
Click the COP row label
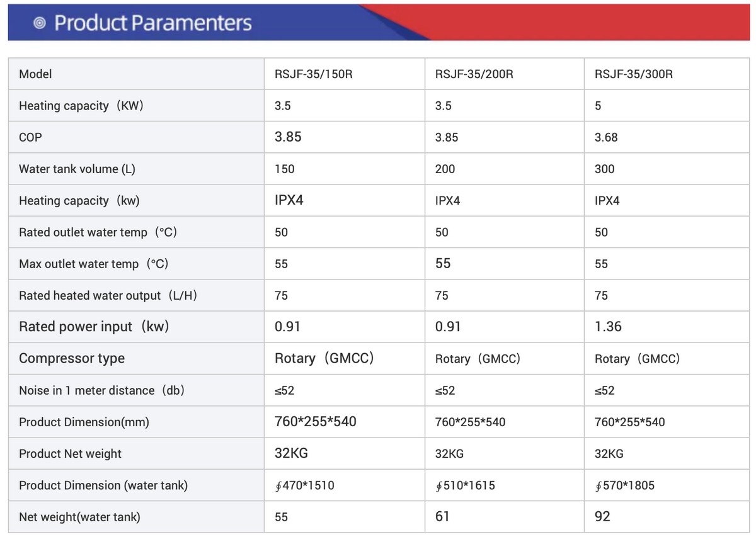(30, 137)
